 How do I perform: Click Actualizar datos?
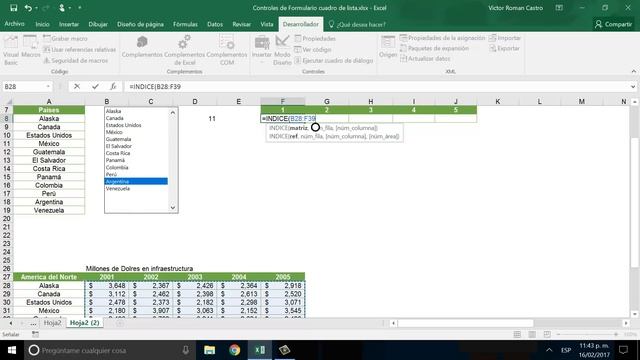point(425,59)
